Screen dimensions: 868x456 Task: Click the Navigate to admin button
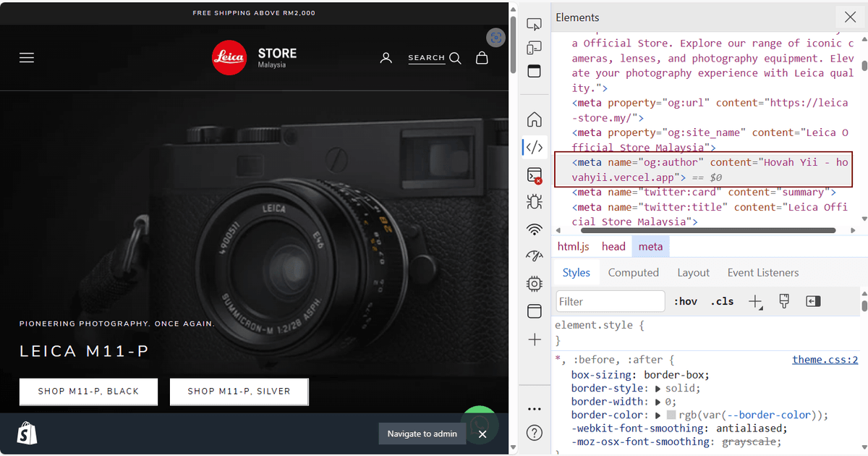pos(422,434)
